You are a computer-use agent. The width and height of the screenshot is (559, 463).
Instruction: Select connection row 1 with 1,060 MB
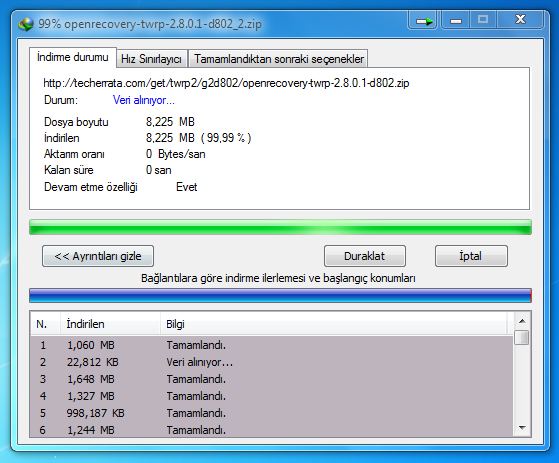pos(272,345)
